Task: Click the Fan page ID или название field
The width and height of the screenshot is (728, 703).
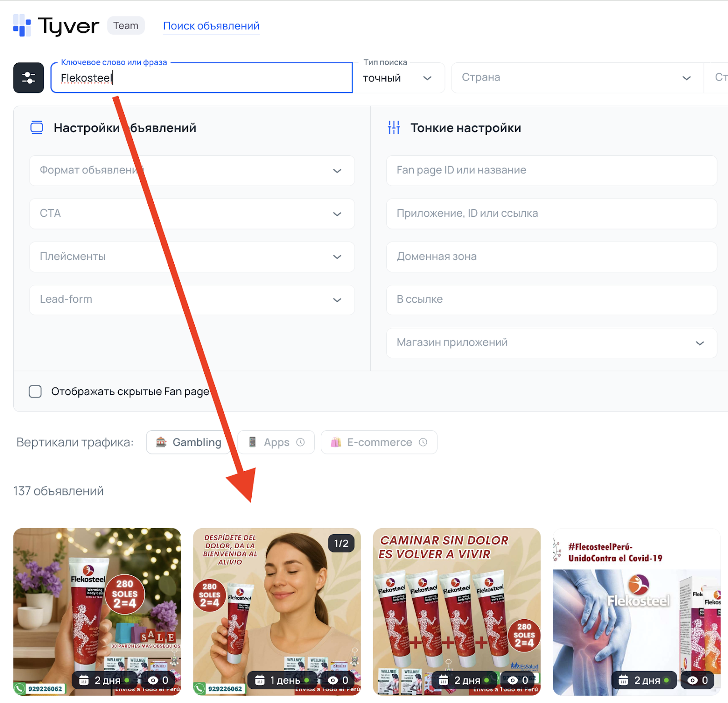Action: pyautogui.click(x=551, y=171)
